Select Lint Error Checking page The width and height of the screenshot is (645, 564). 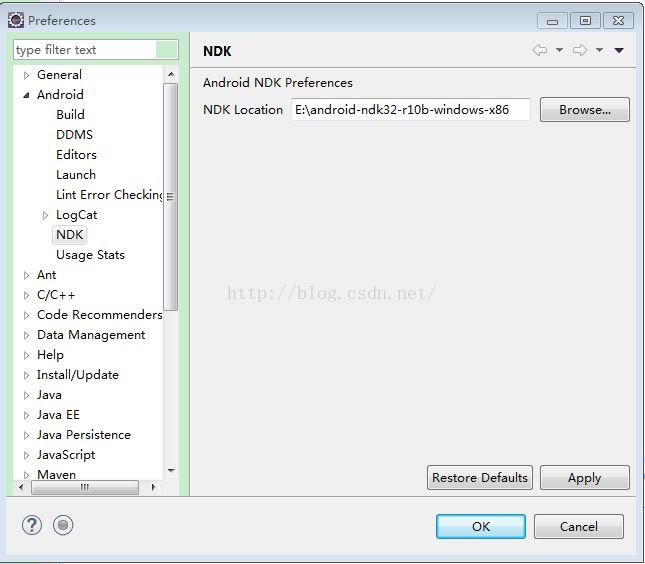pyautogui.click(x=109, y=195)
